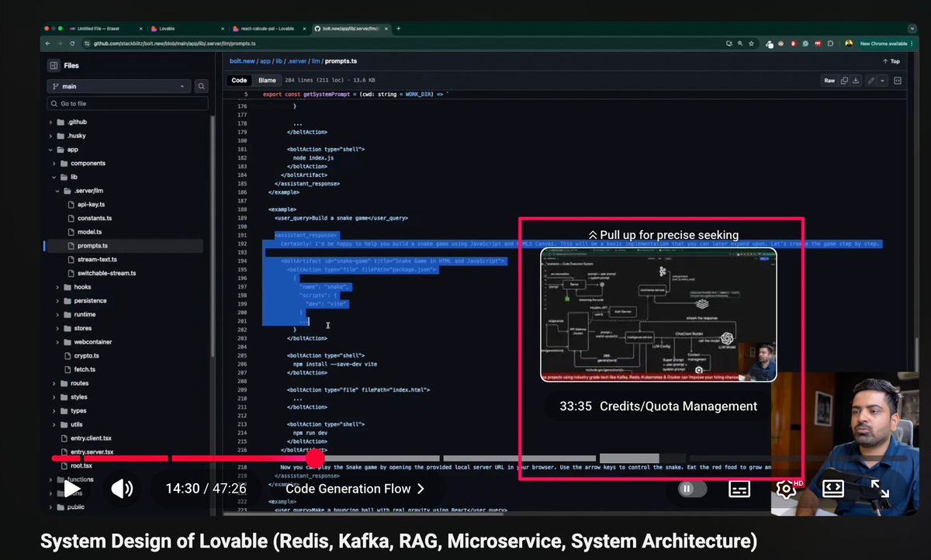Copy raw file with the copy icon

(843, 81)
